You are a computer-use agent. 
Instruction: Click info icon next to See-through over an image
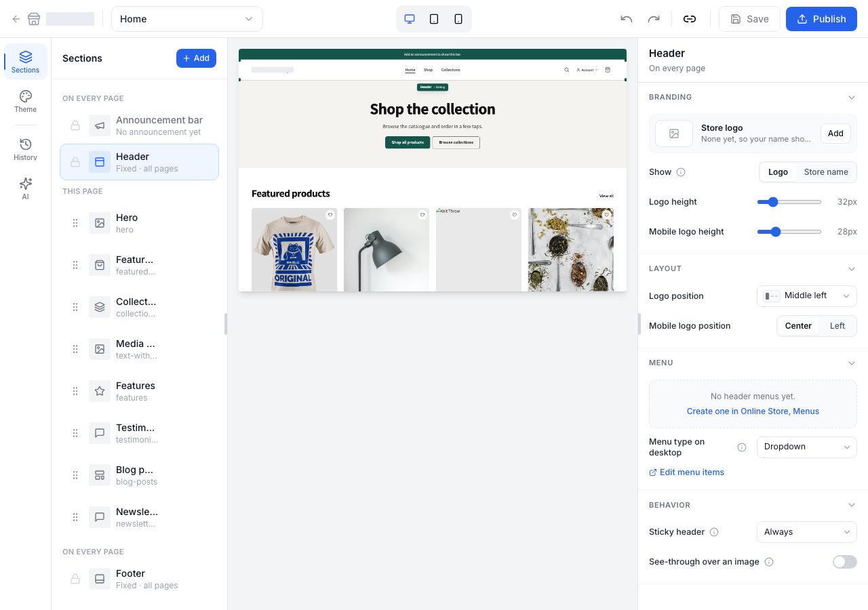click(769, 562)
